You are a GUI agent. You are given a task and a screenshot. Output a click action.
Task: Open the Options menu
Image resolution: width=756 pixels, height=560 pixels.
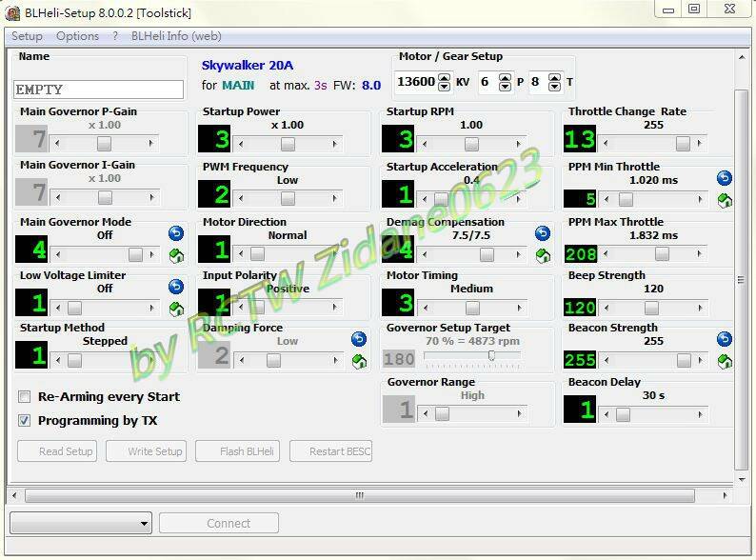click(78, 36)
